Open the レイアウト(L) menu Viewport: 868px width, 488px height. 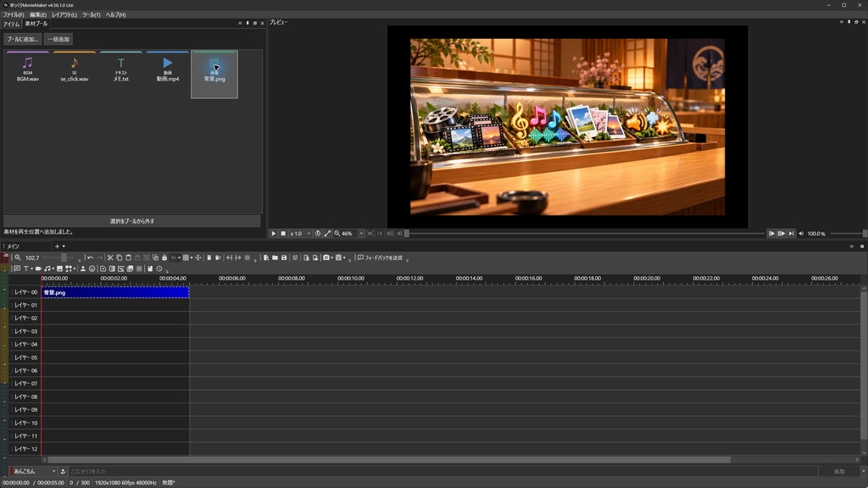click(64, 15)
